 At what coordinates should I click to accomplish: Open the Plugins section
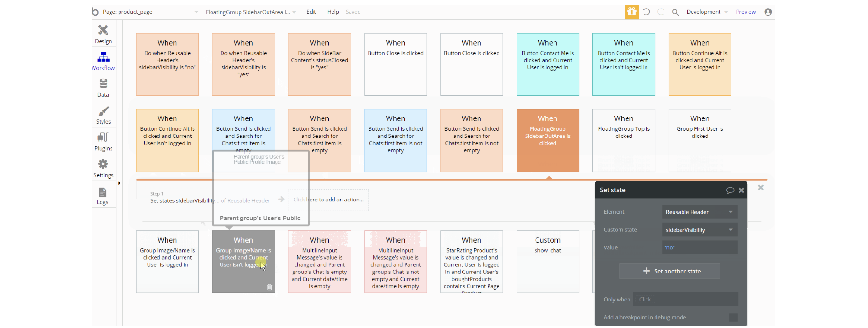tap(103, 141)
